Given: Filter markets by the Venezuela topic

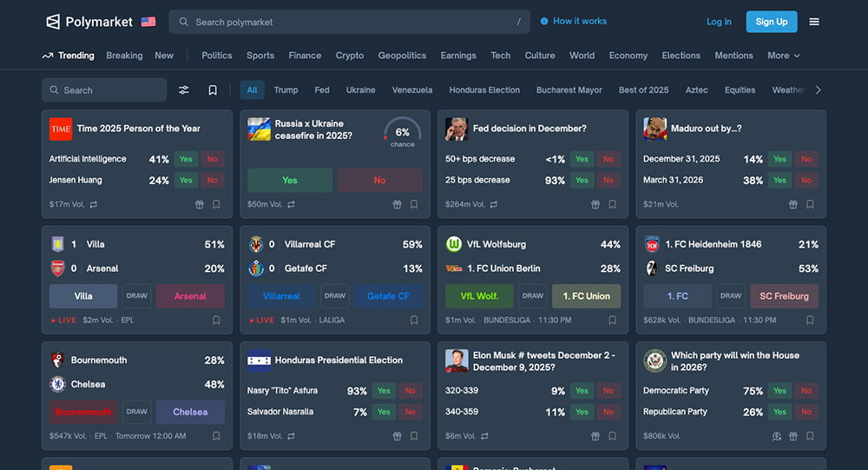Looking at the screenshot, I should pyautogui.click(x=411, y=89).
